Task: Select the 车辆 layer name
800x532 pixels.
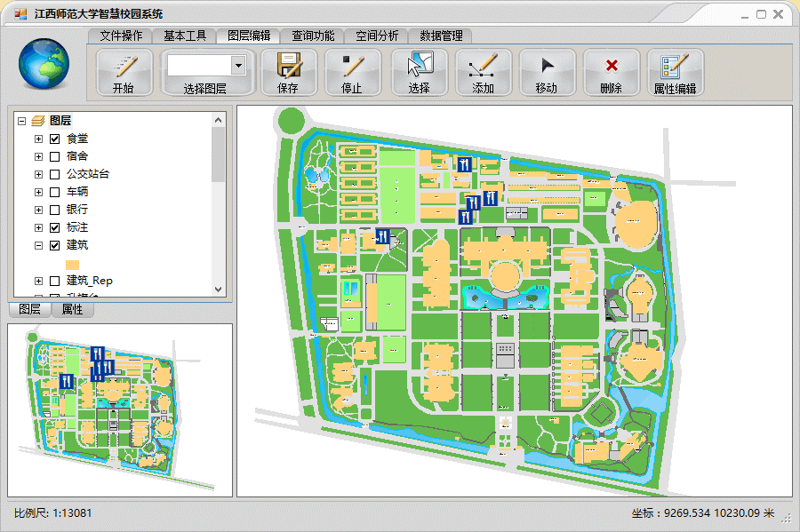Action: [x=77, y=192]
